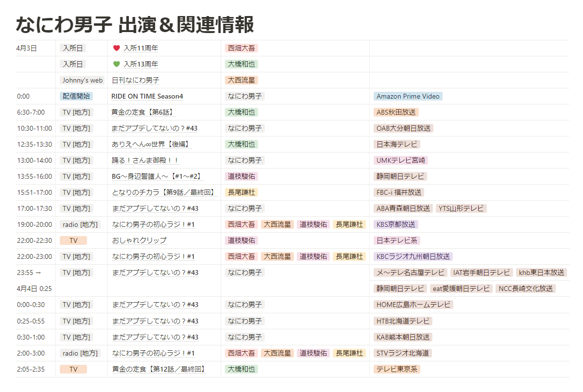
Task: Click the page title なにわ男子 出演&関連情報
Action: [x=135, y=24]
